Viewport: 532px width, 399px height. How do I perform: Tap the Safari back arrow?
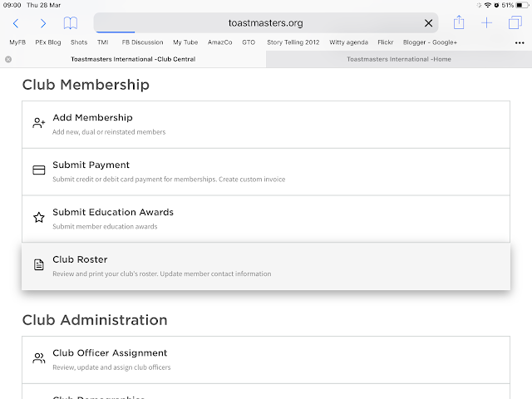(x=16, y=23)
